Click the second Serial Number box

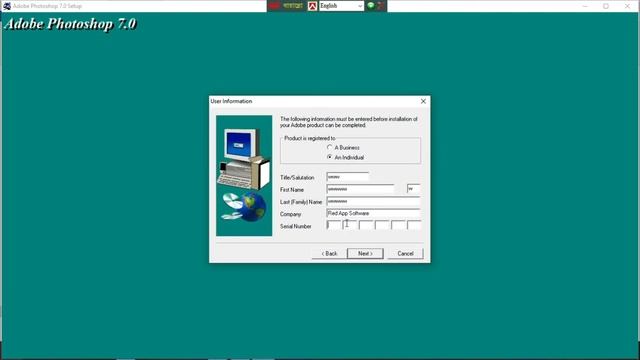click(350, 225)
